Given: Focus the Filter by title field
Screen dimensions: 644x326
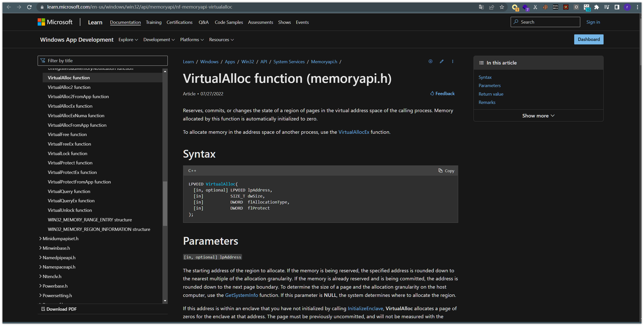Looking at the screenshot, I should 103,61.
